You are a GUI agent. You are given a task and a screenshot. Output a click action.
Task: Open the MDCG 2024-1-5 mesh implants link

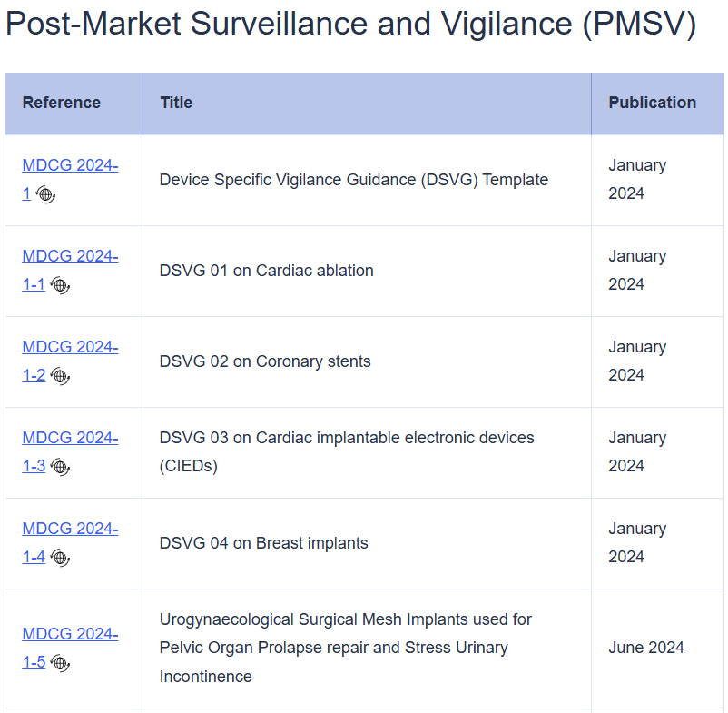pos(70,648)
